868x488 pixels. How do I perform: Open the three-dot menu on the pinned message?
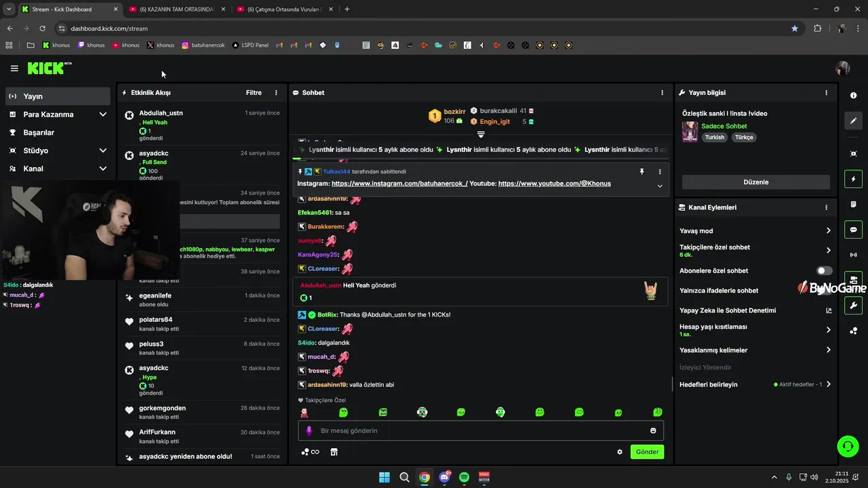point(659,172)
